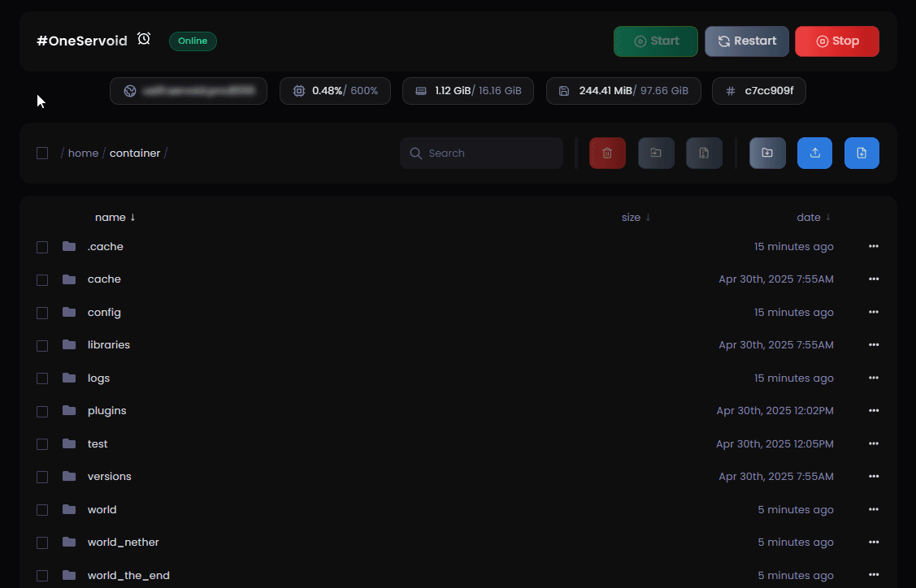Open the actions menu for the logs folder
The height and width of the screenshot is (588, 916).
click(x=874, y=378)
